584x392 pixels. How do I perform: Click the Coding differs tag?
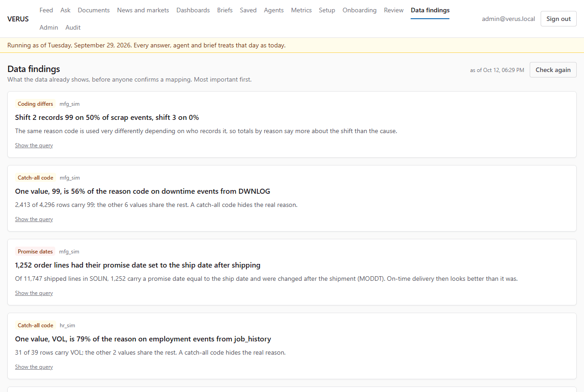[35, 104]
